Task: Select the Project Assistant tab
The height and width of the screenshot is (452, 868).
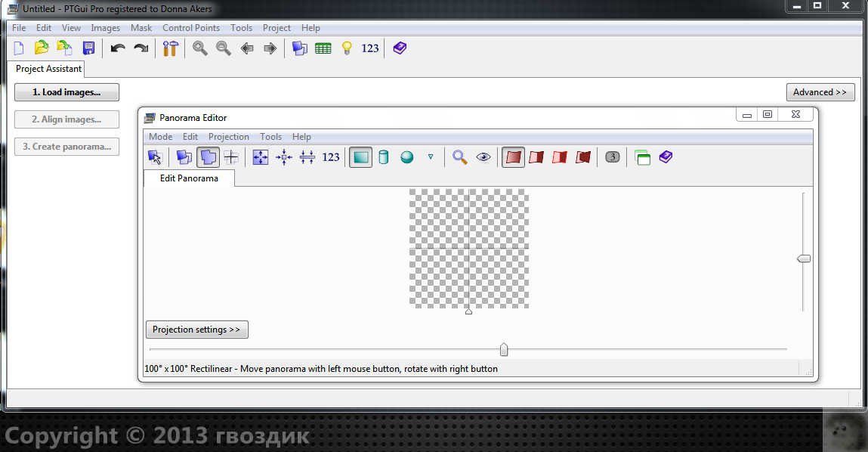Action: 49,69
